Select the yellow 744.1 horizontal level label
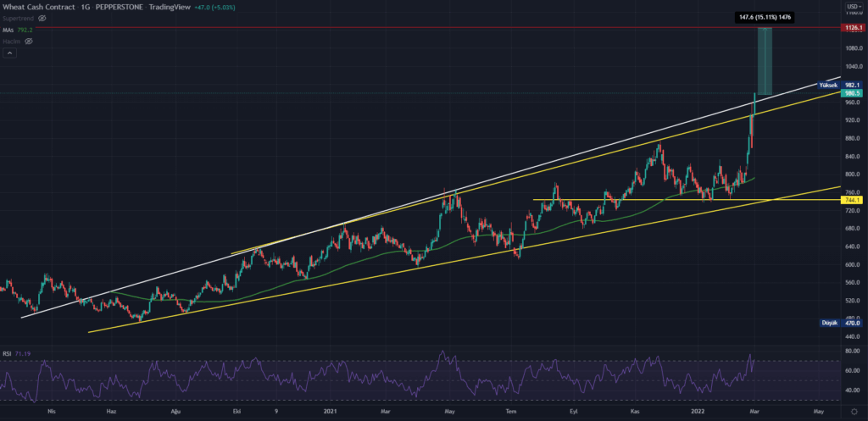Image resolution: width=868 pixels, height=421 pixels. point(852,200)
